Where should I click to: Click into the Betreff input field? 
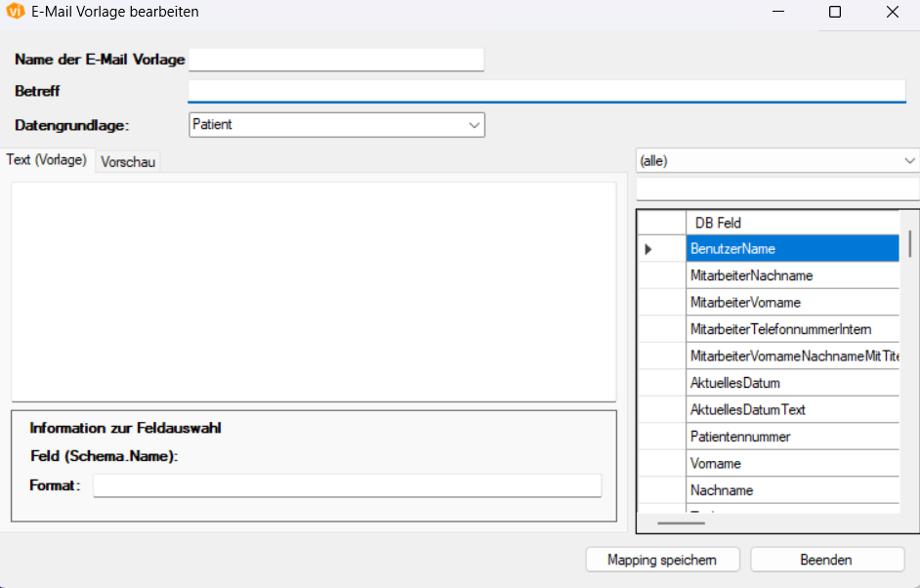[x=547, y=91]
